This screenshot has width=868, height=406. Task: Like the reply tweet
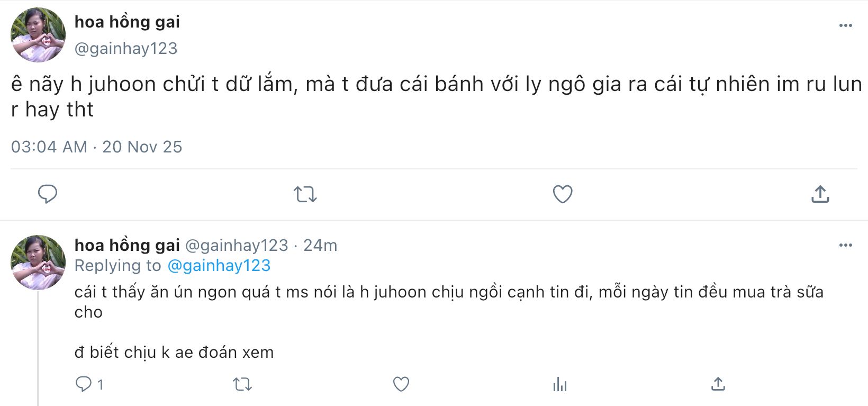[401, 384]
